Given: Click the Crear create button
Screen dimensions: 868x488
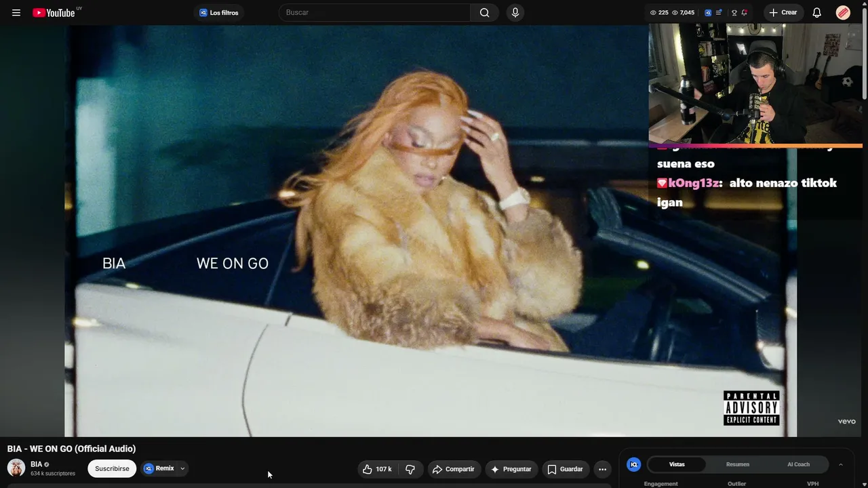Looking at the screenshot, I should [783, 13].
